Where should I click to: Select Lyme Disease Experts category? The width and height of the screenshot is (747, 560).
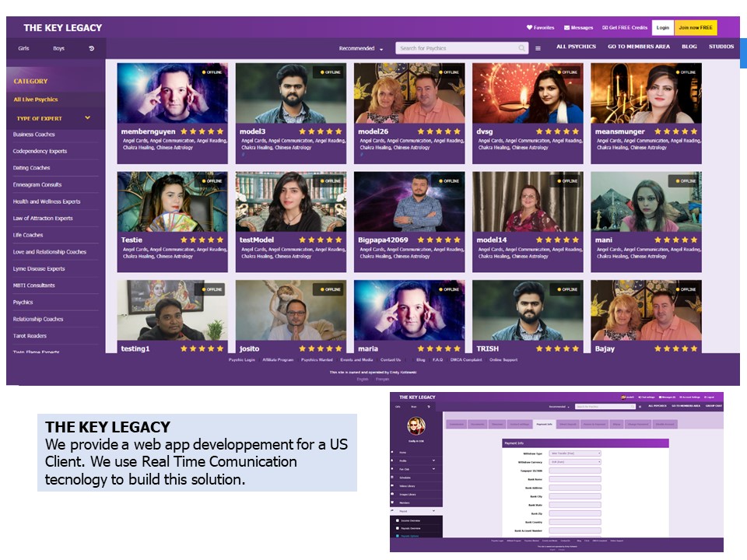[x=39, y=268]
